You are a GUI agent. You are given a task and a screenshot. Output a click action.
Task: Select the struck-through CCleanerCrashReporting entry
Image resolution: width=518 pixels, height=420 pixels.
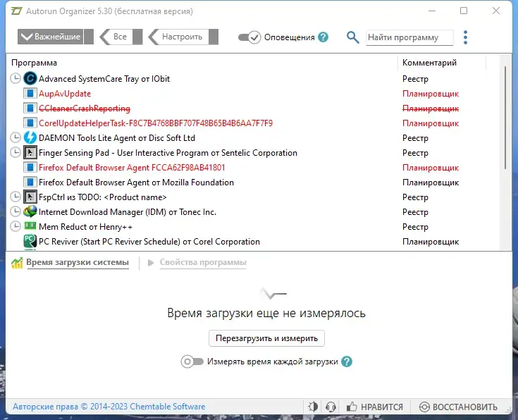click(x=85, y=109)
